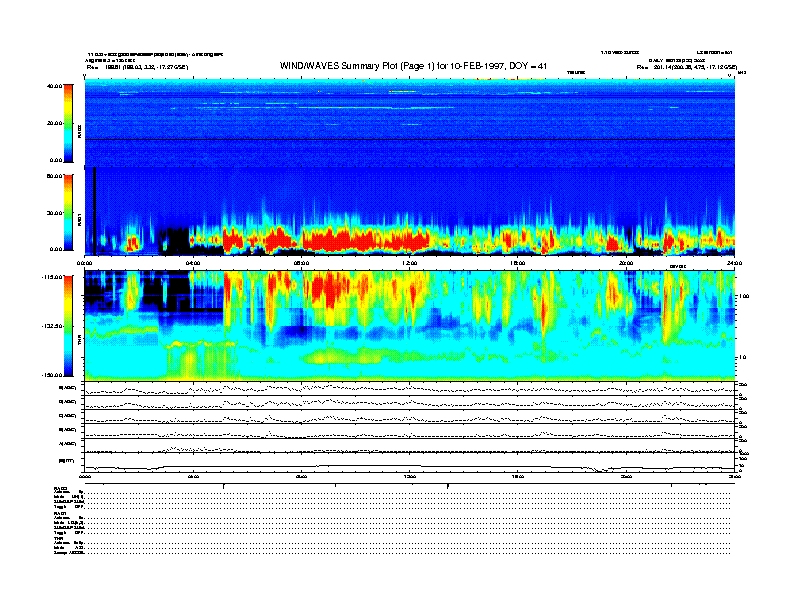
Task: Click the black horizontal line in top spectrogram
Action: click(x=410, y=139)
